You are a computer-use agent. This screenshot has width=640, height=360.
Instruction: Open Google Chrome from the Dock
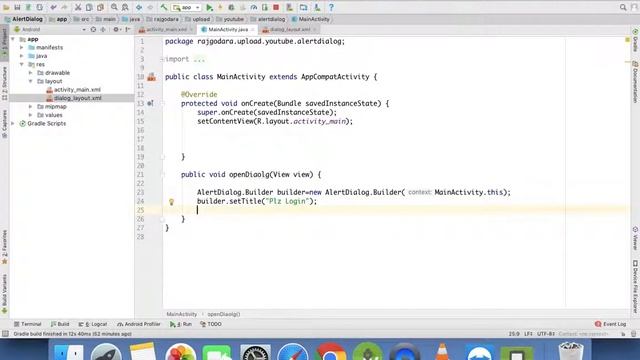(x=330, y=352)
